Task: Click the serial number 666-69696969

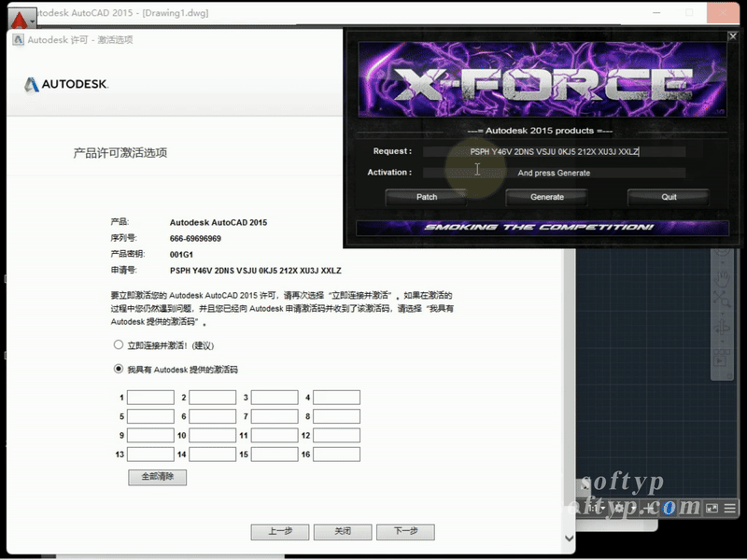Action: pyautogui.click(x=195, y=239)
